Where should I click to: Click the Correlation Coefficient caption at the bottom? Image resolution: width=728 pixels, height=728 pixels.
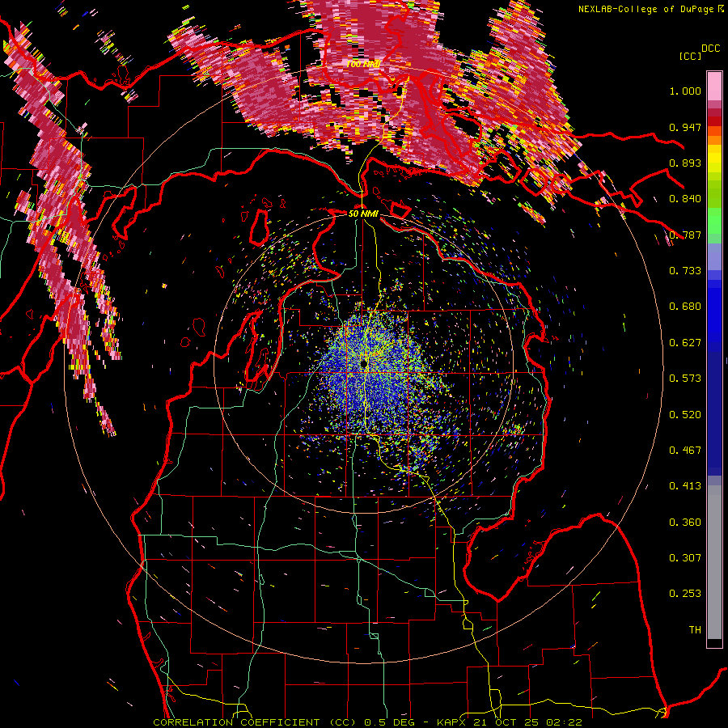click(367, 722)
